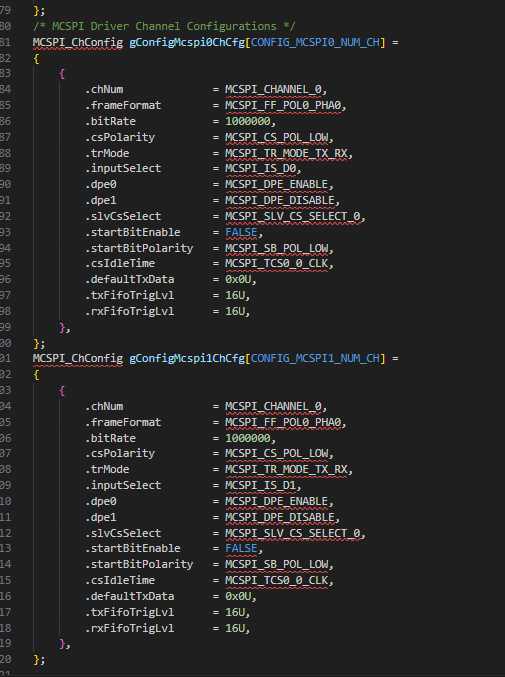Viewport: 505px width, 677px height.
Task: Click txFifoTrigLvl value 16U in gConfigMcspi1ChCfg block
Action: [235, 612]
